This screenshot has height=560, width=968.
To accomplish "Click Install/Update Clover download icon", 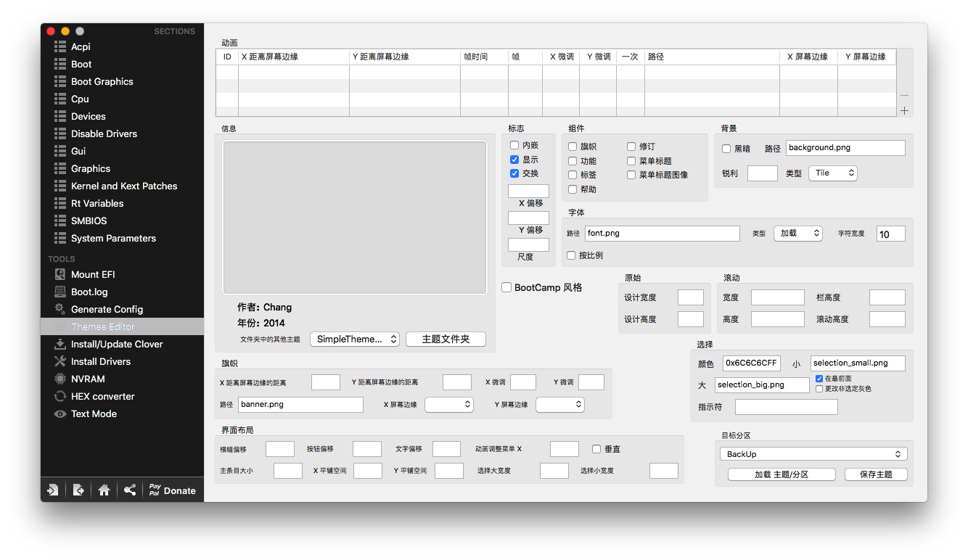I will (x=60, y=344).
